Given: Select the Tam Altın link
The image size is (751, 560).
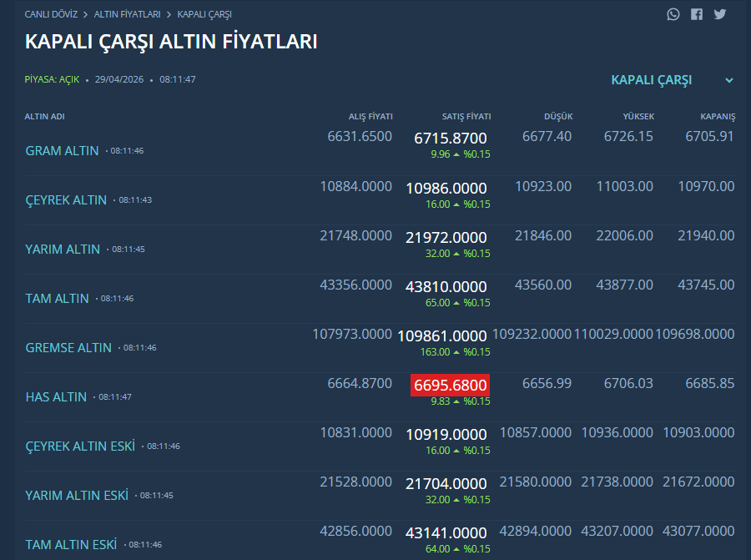Looking at the screenshot, I should point(58,299).
